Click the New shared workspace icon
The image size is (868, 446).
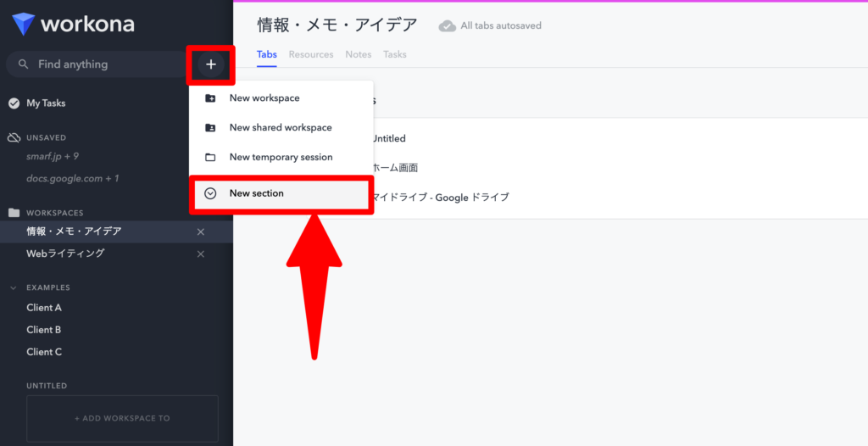(210, 127)
